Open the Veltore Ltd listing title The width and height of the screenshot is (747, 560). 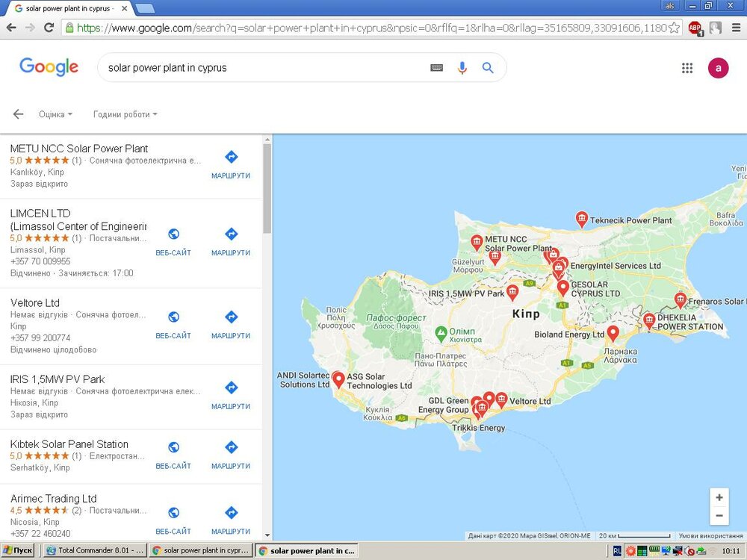35,303
